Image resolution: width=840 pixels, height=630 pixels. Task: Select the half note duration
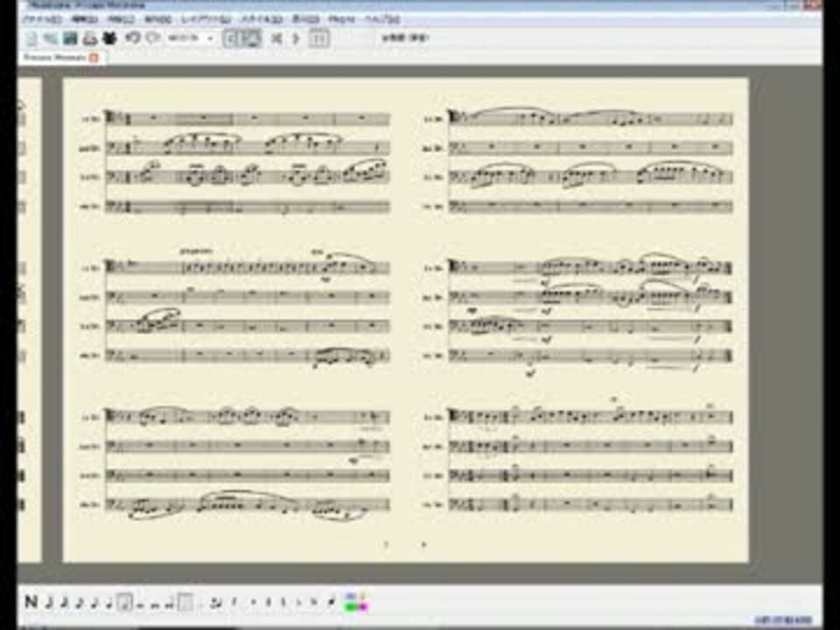click(x=125, y=603)
